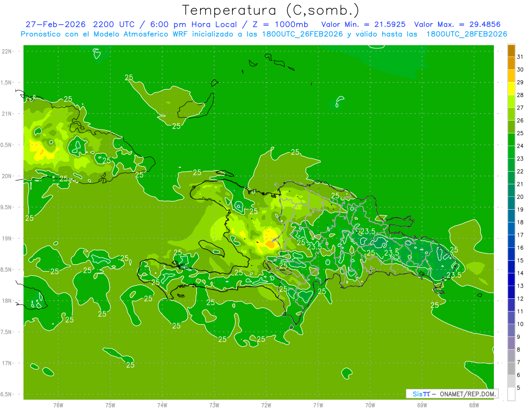The height and width of the screenshot is (411, 532).
Task: Click the colorbar label "20"
Action: tap(520, 197)
